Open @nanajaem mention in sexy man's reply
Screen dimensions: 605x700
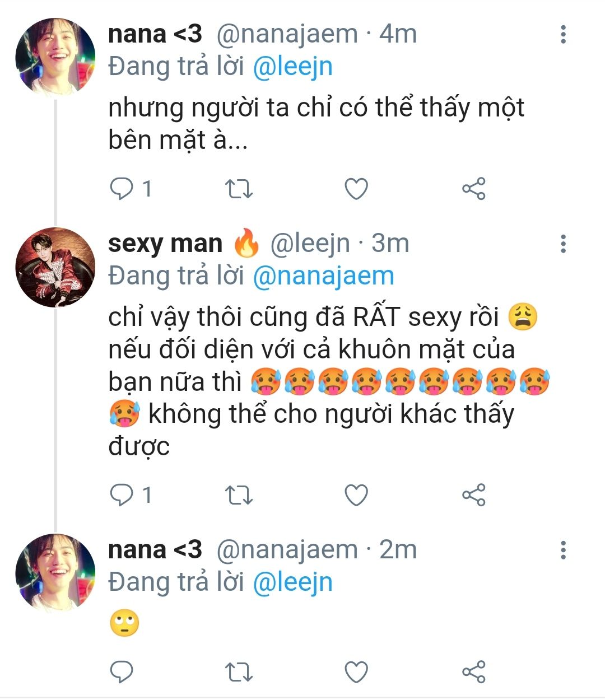coord(323,276)
